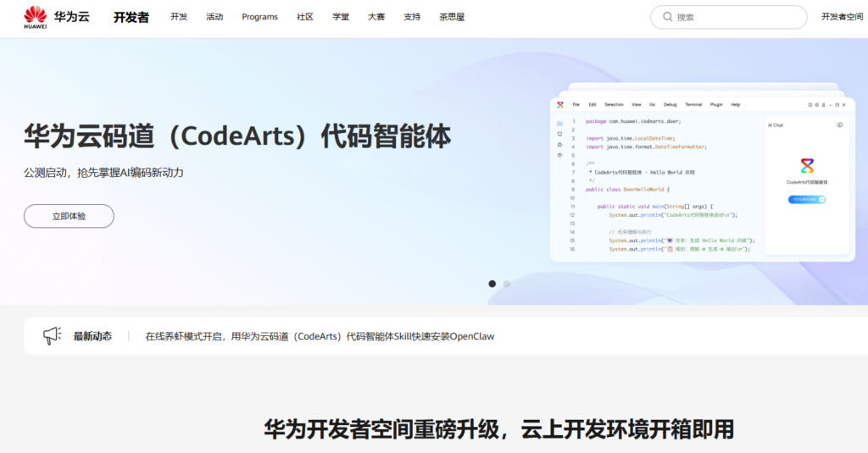Click the 华为开发者空间重磅升级 heading
The image size is (868, 453).
[x=498, y=429]
